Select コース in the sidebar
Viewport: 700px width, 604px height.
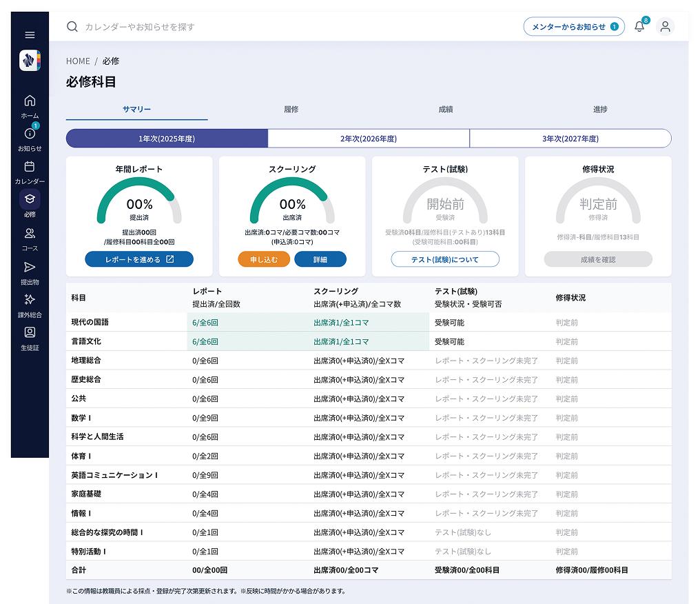[x=30, y=239]
